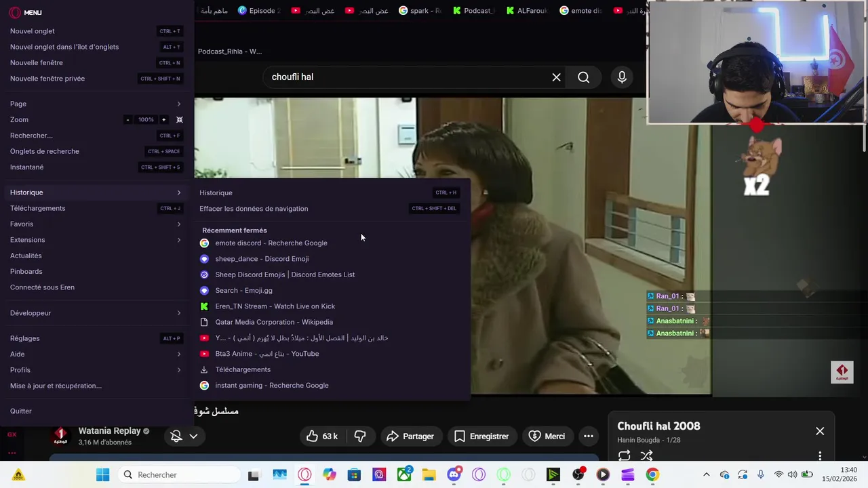This screenshot has width=868, height=488.
Task: Open Xbox app from the taskbar
Action: [x=405, y=474]
